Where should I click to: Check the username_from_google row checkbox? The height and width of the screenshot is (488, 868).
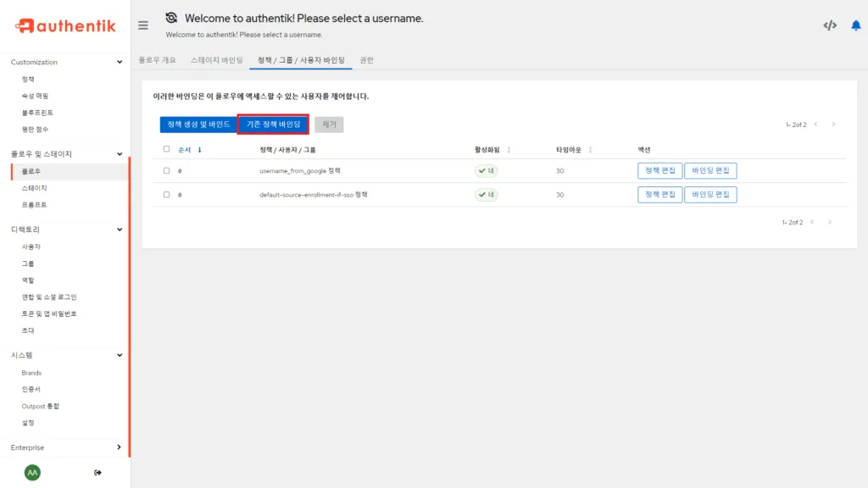click(x=166, y=170)
